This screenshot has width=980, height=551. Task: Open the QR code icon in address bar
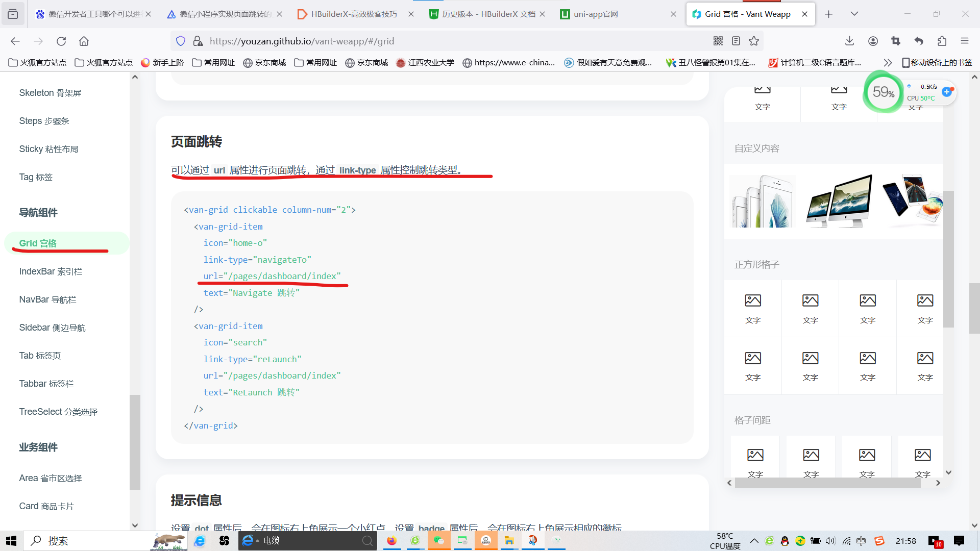click(718, 41)
